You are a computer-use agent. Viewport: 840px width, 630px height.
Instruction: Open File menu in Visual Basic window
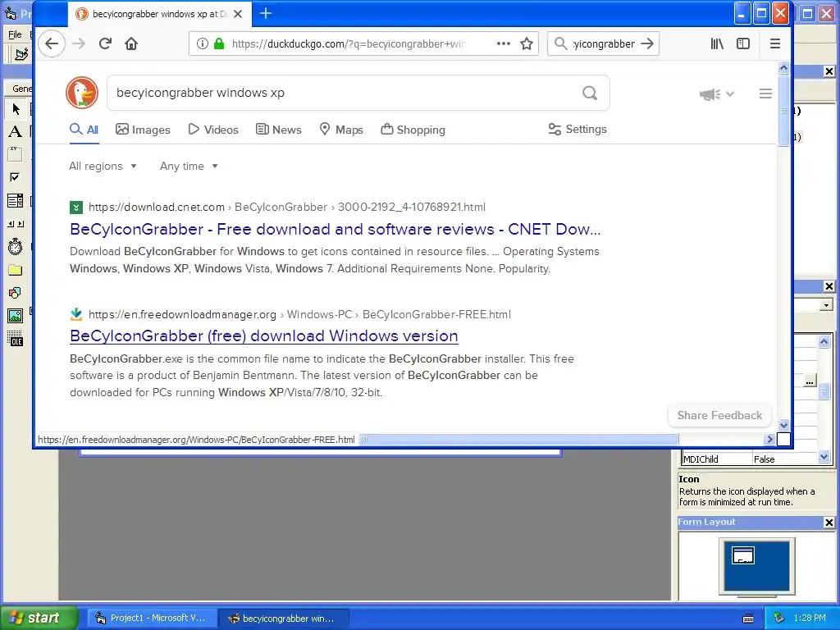(x=15, y=34)
